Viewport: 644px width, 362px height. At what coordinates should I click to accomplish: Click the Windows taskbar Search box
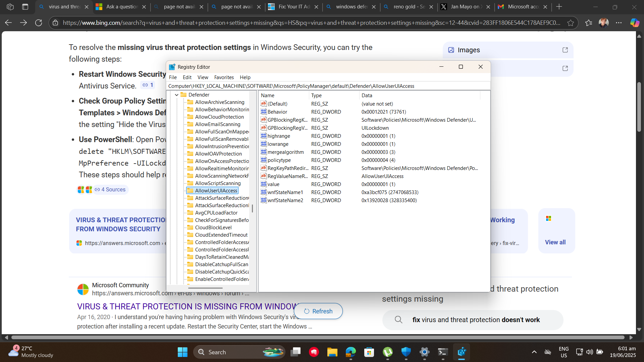pyautogui.click(x=239, y=352)
